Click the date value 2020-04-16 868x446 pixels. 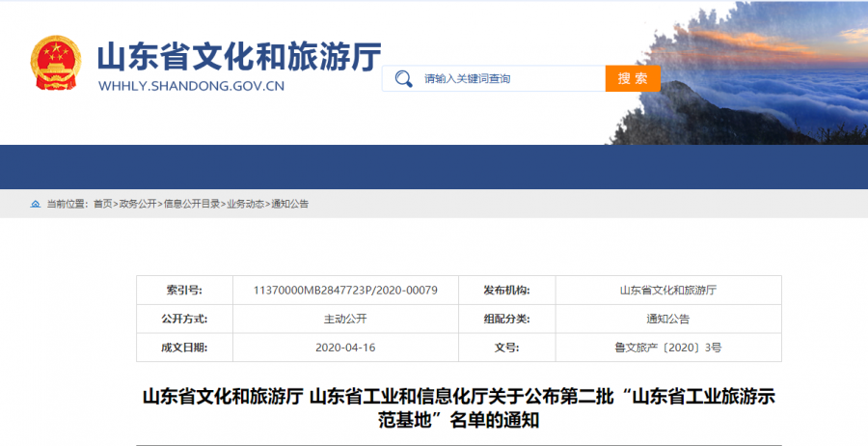345,348
